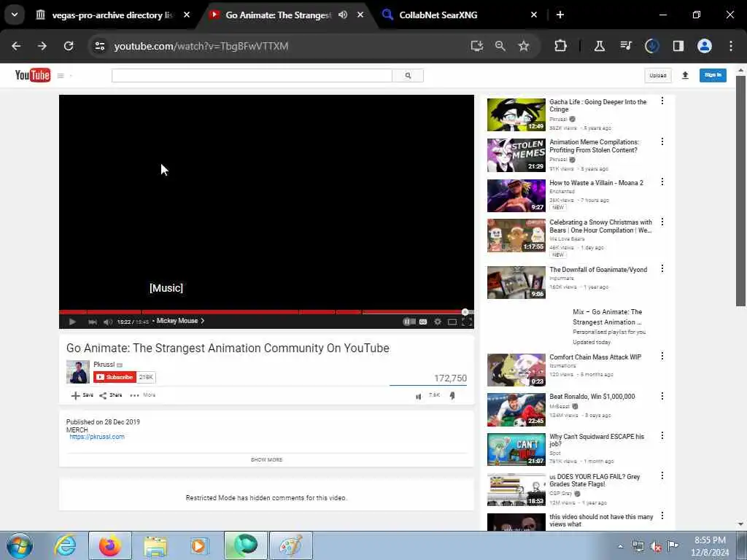
Task: Open the browser side panel icon
Action: click(678, 46)
